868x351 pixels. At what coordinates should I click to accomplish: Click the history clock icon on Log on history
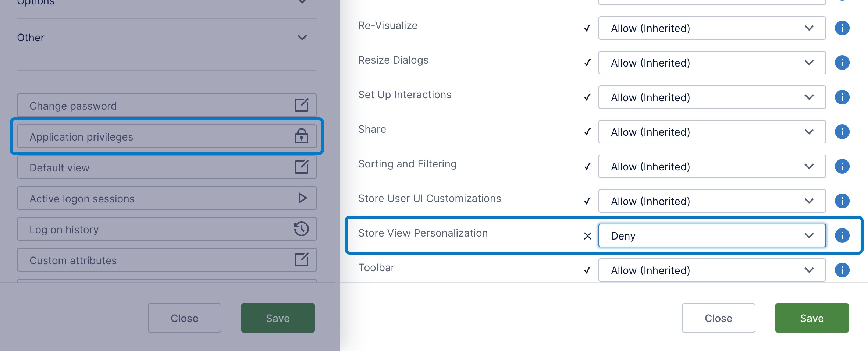coord(302,229)
